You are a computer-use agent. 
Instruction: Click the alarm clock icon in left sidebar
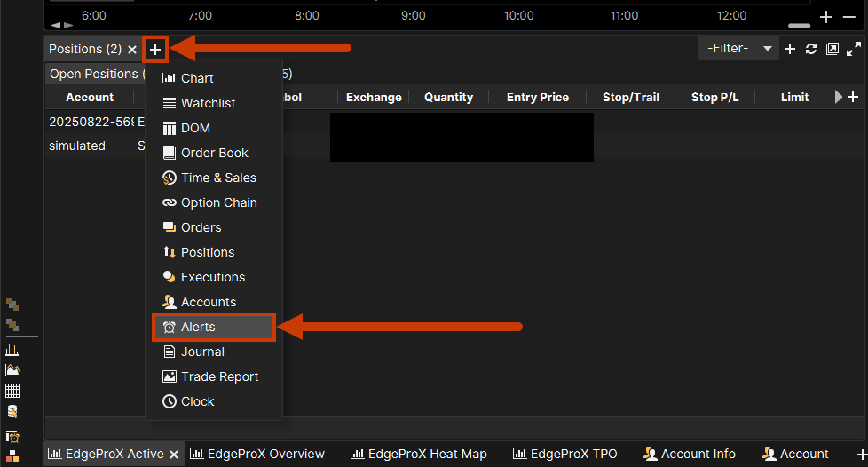tap(12, 437)
